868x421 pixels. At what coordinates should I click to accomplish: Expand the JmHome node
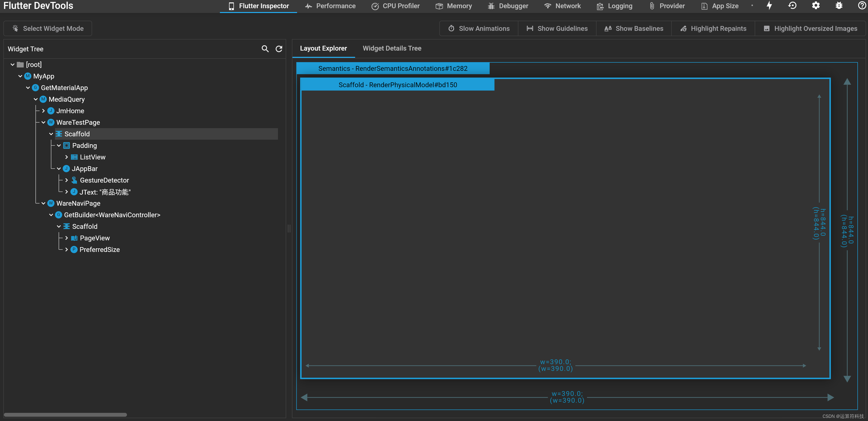click(43, 111)
